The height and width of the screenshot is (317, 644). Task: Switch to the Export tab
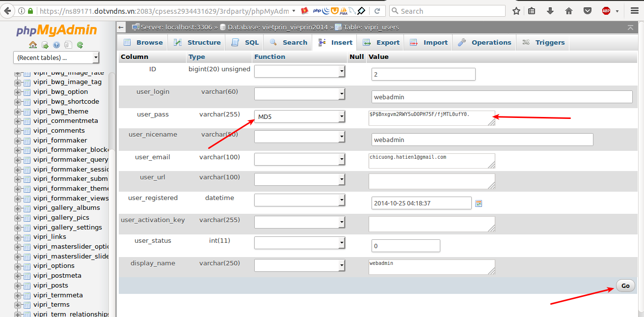click(381, 43)
